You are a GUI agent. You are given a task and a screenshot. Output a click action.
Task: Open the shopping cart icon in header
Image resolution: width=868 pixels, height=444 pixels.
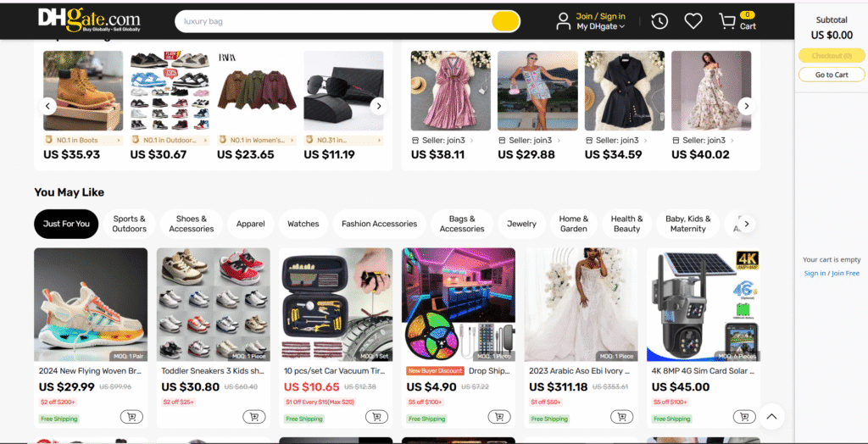726,21
